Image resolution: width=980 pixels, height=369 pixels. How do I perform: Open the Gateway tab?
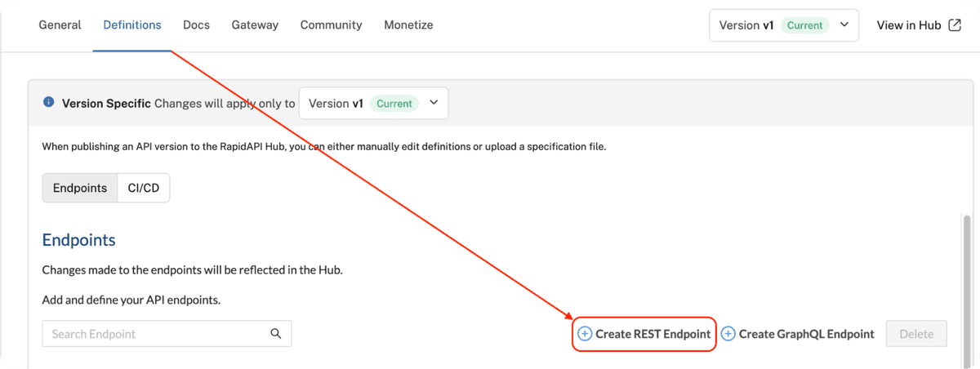(255, 25)
